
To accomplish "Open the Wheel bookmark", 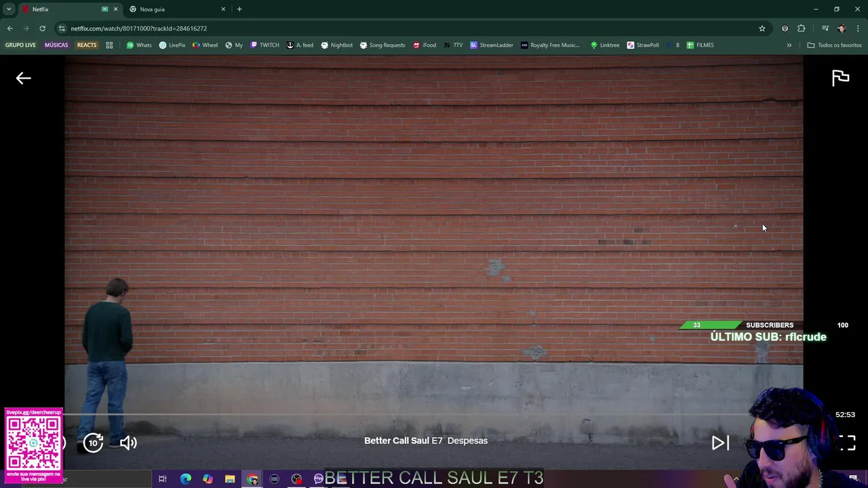I will pos(205,45).
